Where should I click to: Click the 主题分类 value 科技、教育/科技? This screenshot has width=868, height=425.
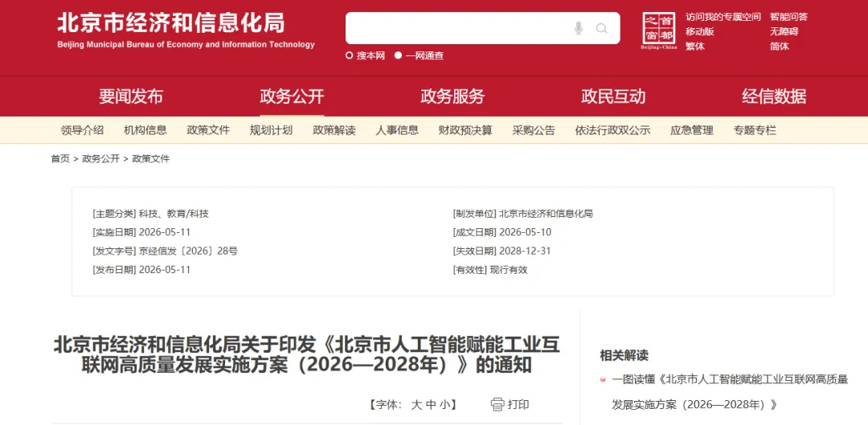(174, 214)
